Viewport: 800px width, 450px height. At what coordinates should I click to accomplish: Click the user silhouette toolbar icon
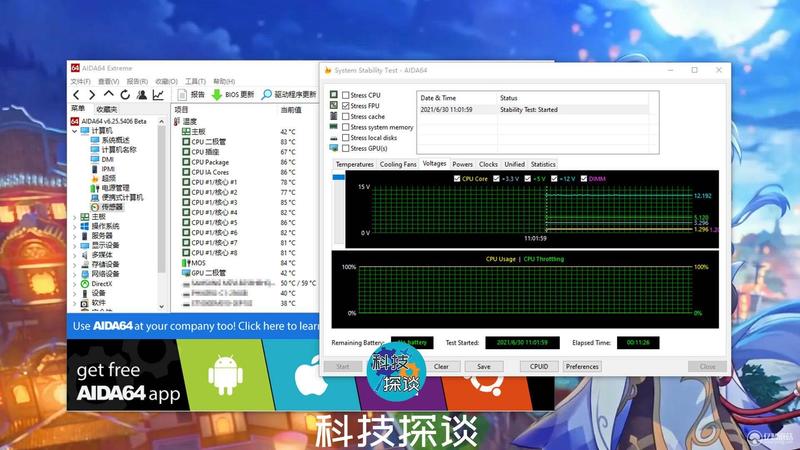tap(142, 95)
